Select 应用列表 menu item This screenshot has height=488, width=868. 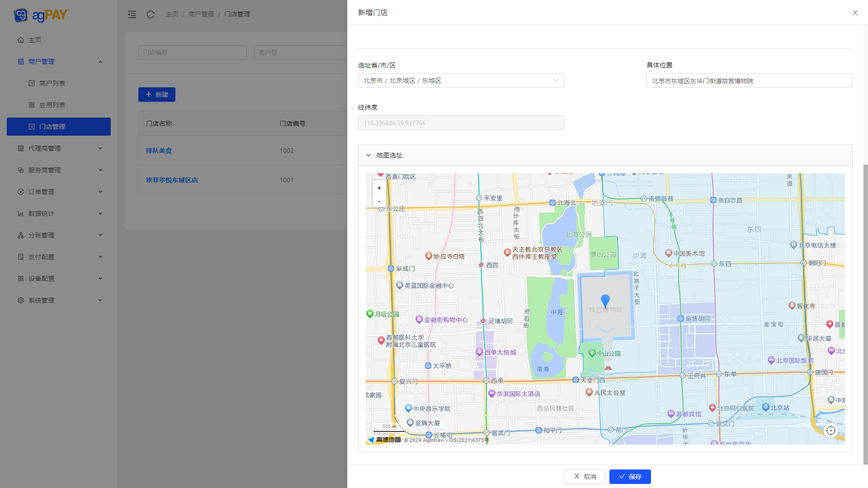tap(52, 105)
